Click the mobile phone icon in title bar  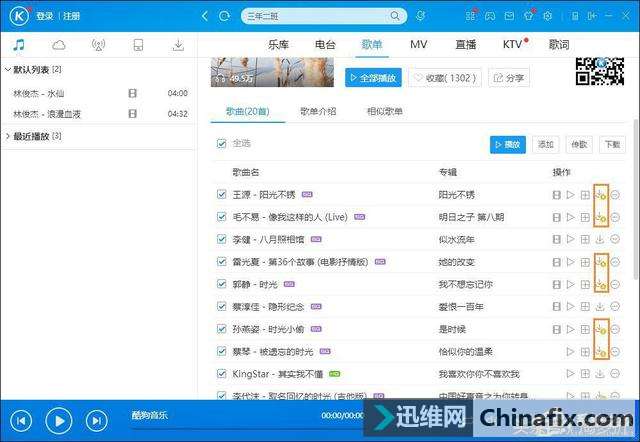(x=575, y=16)
